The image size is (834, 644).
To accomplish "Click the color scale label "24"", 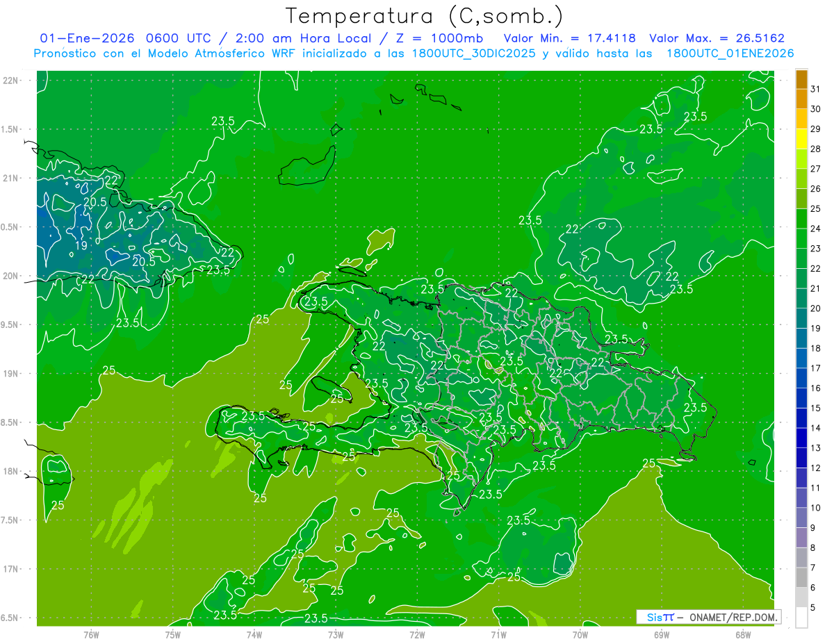I will [x=816, y=229].
